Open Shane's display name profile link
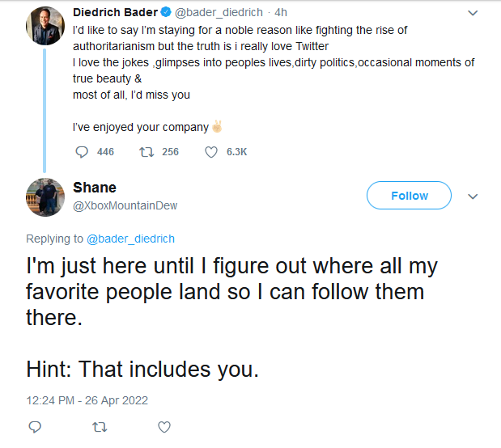The width and height of the screenshot is (501, 448). click(95, 188)
